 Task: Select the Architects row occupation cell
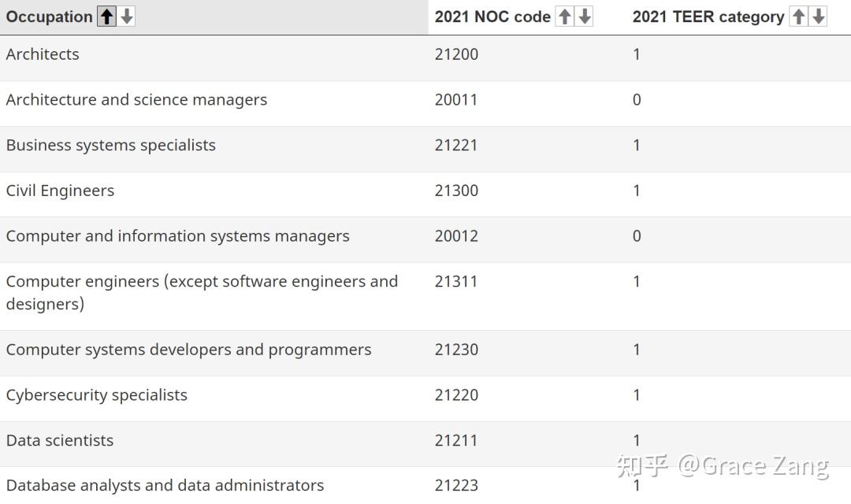(43, 54)
